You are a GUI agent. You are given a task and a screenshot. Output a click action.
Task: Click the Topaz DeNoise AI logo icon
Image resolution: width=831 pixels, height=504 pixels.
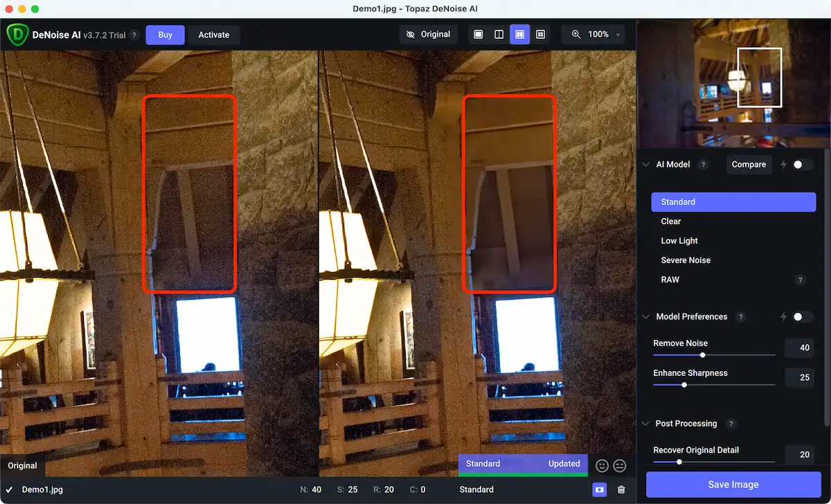[17, 35]
